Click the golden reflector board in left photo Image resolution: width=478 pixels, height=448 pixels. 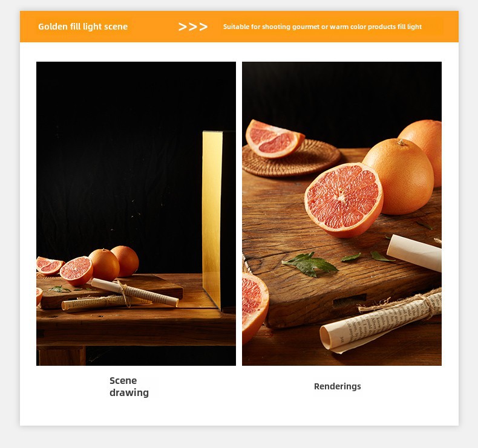(x=212, y=219)
